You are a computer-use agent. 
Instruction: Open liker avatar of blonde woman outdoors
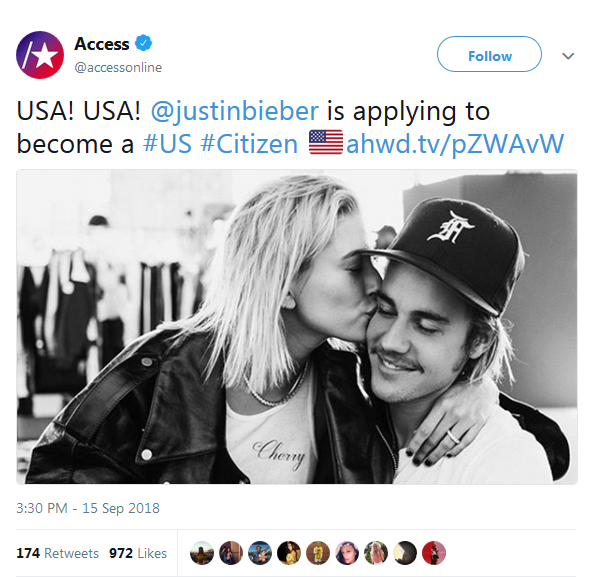[x=376, y=553]
